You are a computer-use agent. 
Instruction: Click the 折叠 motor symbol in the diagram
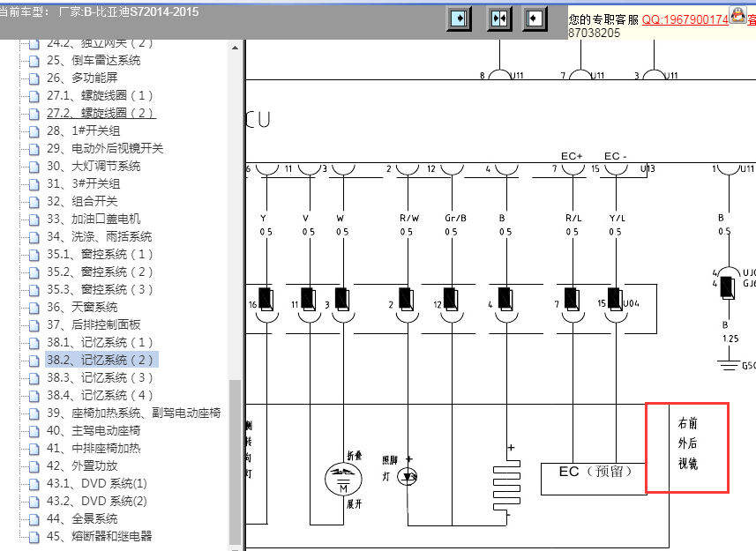pyautogui.click(x=343, y=479)
